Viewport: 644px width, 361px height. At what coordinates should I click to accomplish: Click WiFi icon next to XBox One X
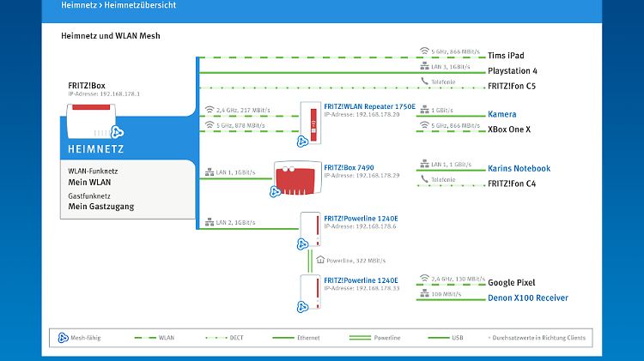[x=424, y=124]
